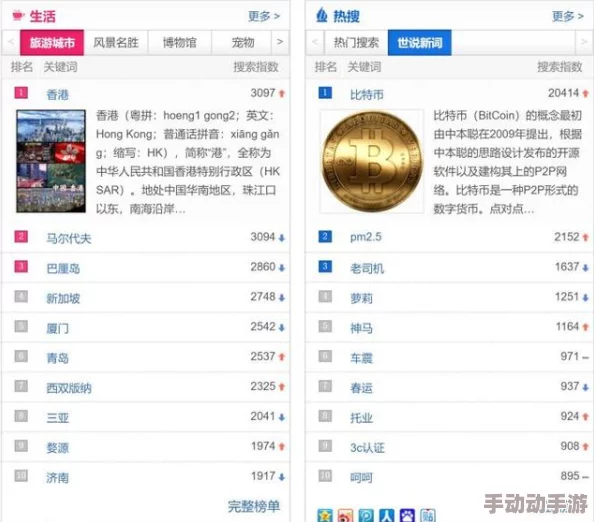The width and height of the screenshot is (594, 522).
Task: Switch to the 博物馆 tab
Action: [x=180, y=42]
